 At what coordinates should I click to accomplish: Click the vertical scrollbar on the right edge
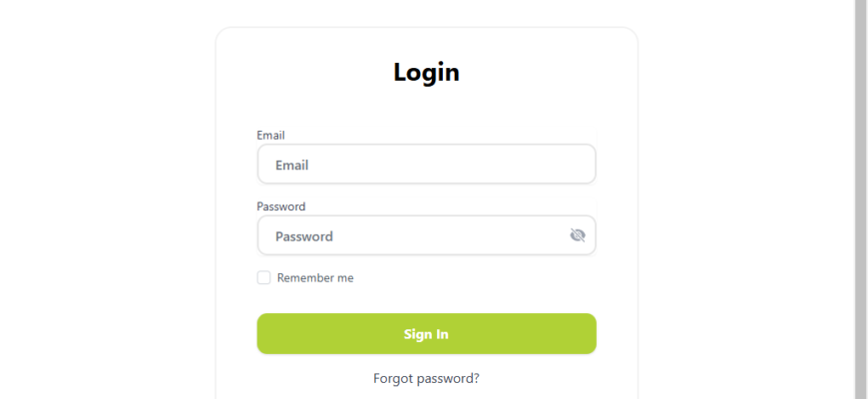click(x=861, y=199)
